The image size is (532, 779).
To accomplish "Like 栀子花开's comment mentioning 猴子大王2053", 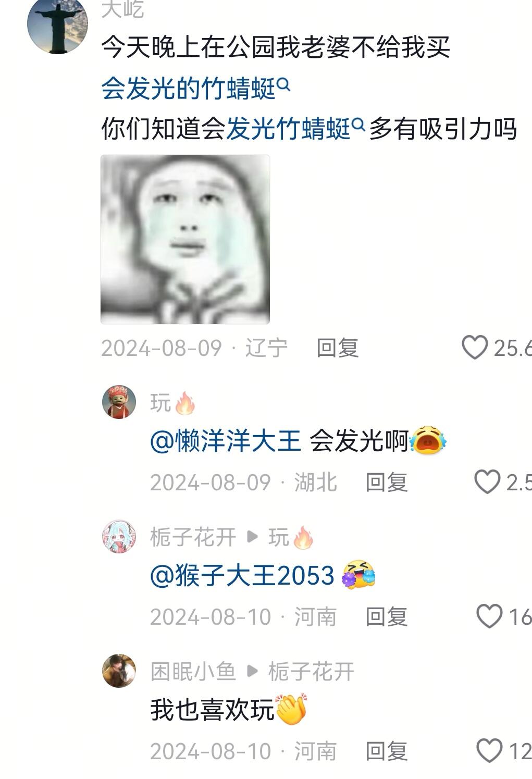I will point(489,616).
